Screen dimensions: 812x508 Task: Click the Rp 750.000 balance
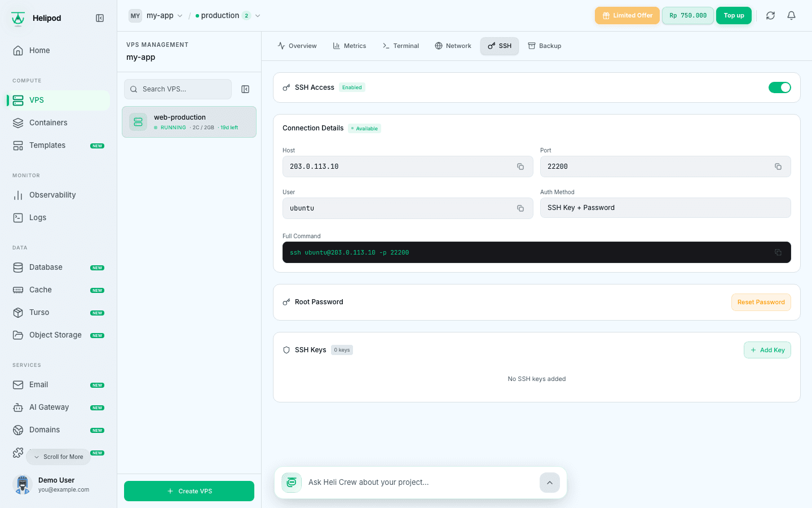click(688, 16)
